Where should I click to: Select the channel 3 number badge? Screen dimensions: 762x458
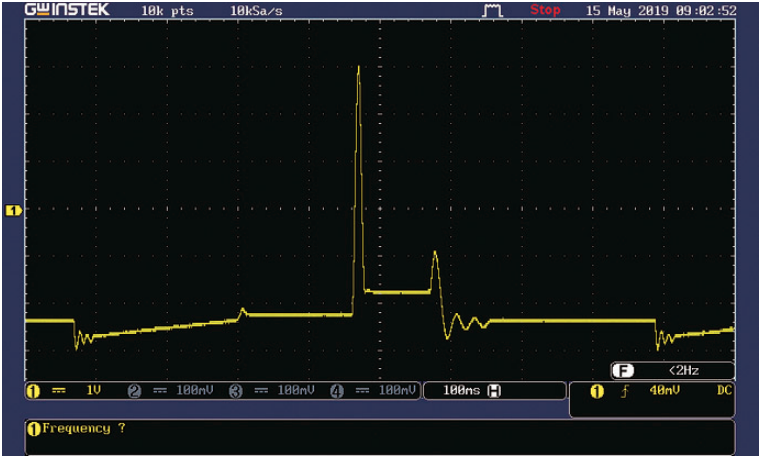click(x=236, y=391)
